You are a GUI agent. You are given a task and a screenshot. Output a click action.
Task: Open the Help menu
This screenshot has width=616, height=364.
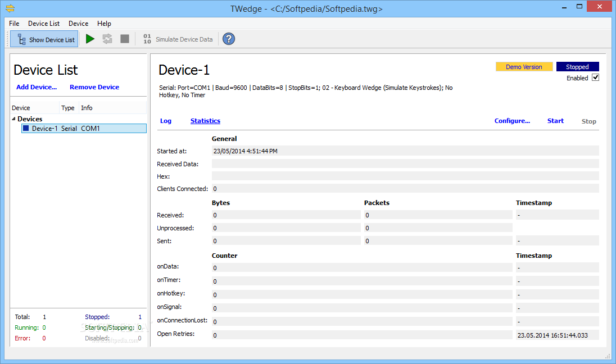104,24
